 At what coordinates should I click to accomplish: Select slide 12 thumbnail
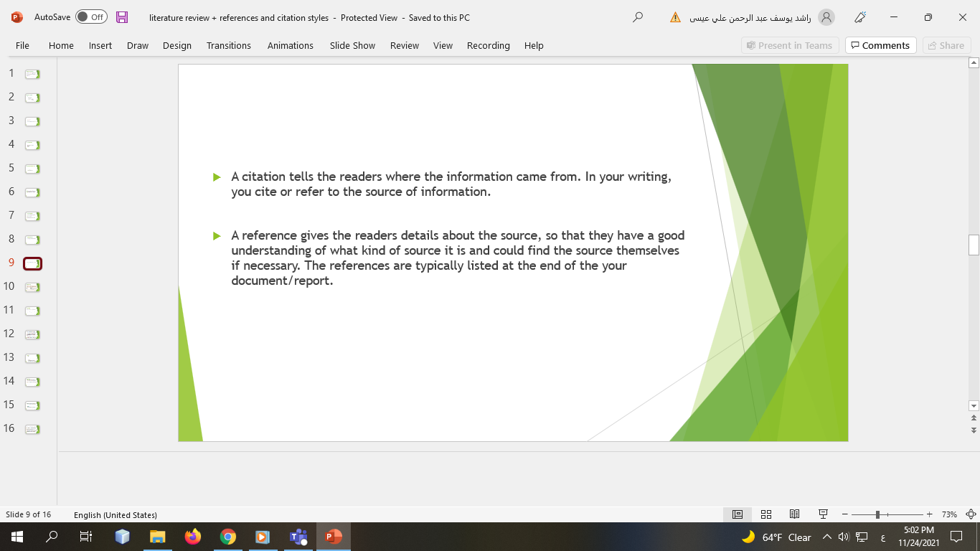(x=31, y=334)
